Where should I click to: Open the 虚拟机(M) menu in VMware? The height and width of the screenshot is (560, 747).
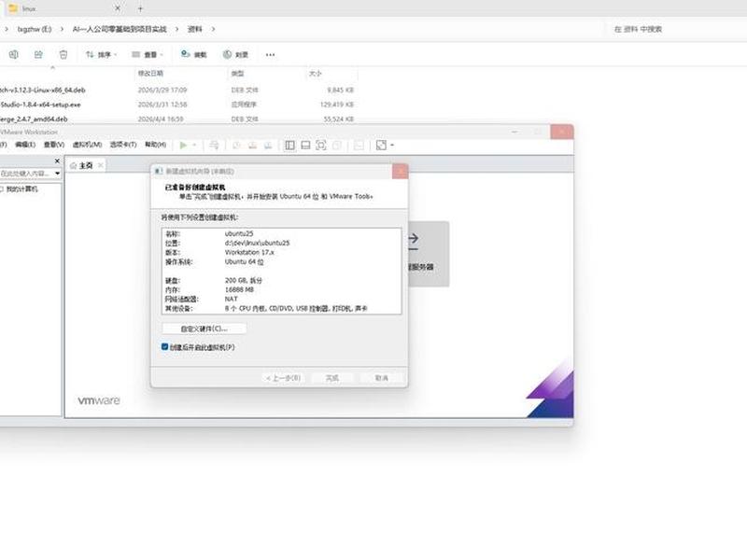(x=87, y=145)
